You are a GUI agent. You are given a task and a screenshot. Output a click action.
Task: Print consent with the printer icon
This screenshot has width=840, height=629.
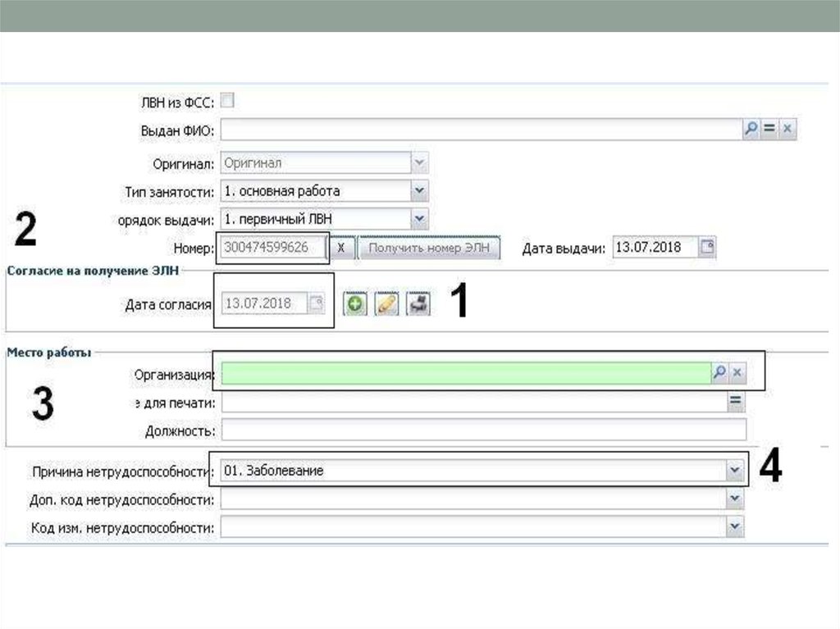pyautogui.click(x=418, y=304)
